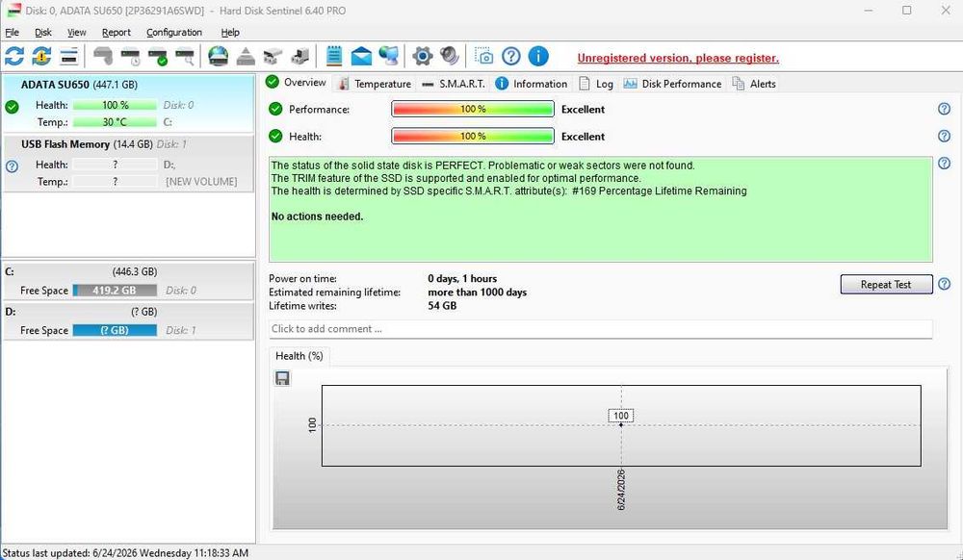Click the screenshot camera toolbar icon
This screenshot has height=560, width=963.
pyautogui.click(x=483, y=57)
